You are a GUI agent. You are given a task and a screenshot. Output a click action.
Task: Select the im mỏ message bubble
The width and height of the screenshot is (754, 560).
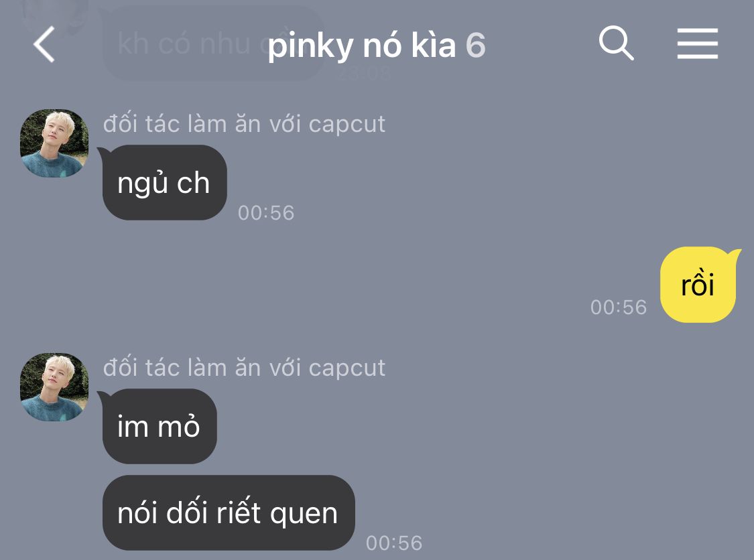click(x=159, y=427)
